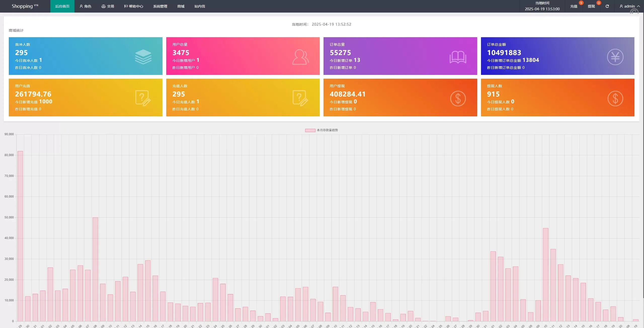Image resolution: width=644 pixels, height=328 pixels.
Task: Open the 系统管理 menu
Action: [160, 6]
